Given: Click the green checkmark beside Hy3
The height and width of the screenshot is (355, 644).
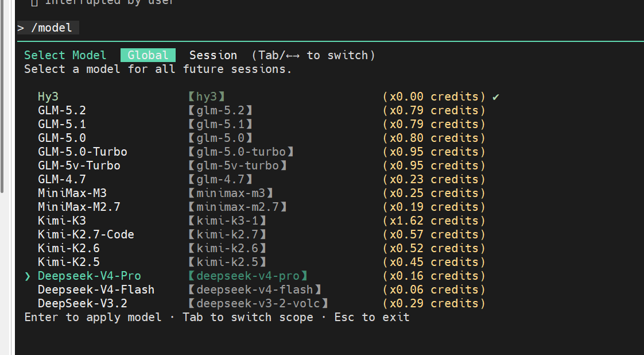Looking at the screenshot, I should pos(496,97).
